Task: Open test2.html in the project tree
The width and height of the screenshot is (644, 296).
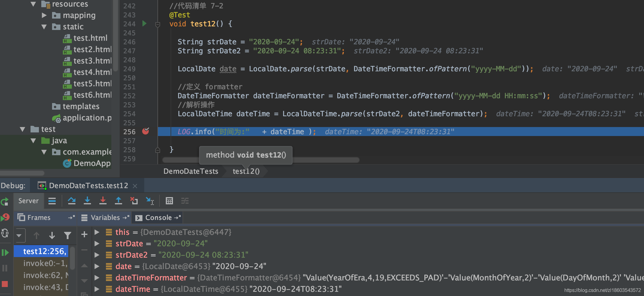Action: (92, 49)
